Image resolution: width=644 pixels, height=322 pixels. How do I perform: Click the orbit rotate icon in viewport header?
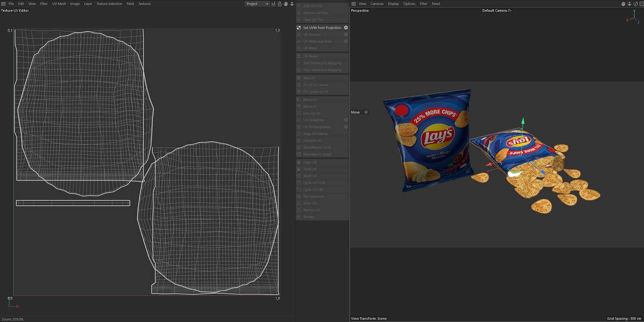(x=635, y=4)
